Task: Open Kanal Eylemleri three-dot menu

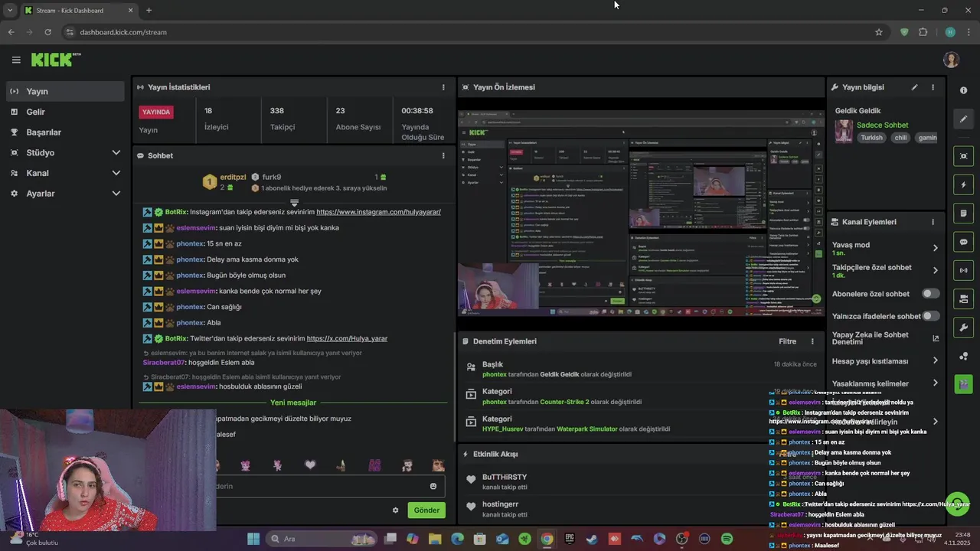Action: click(x=933, y=222)
